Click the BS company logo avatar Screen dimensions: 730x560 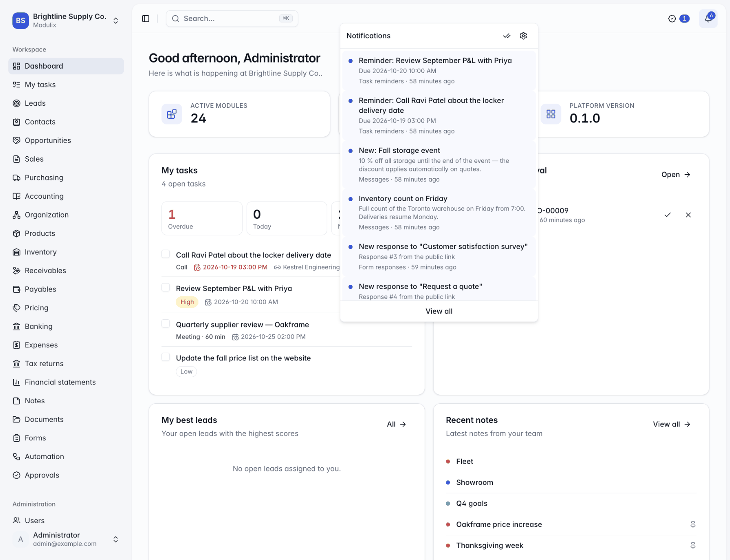[20, 20]
